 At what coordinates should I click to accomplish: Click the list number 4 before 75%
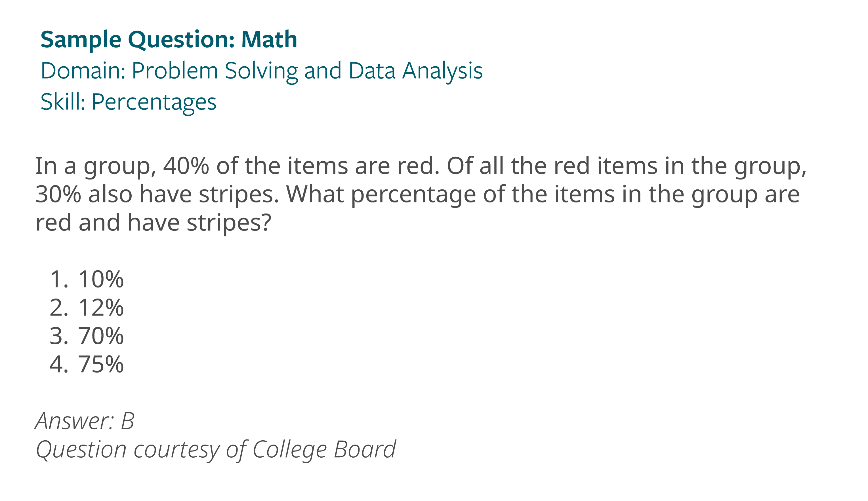(58, 364)
